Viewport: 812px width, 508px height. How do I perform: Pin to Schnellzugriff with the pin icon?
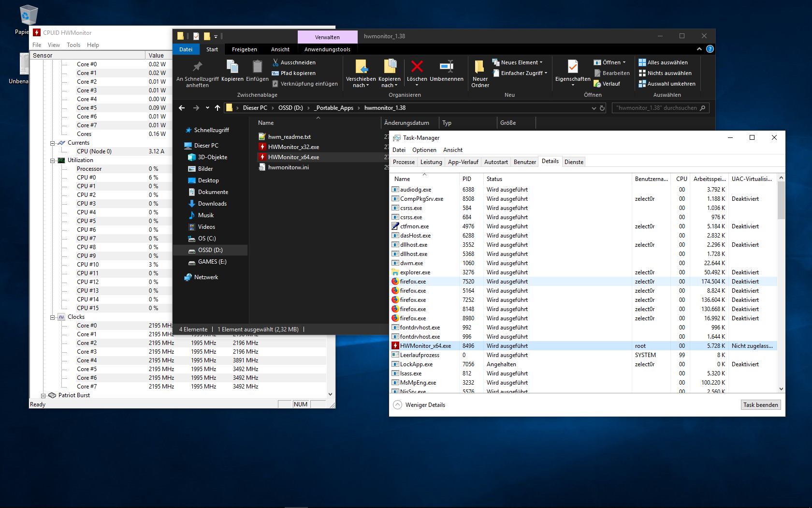point(197,74)
